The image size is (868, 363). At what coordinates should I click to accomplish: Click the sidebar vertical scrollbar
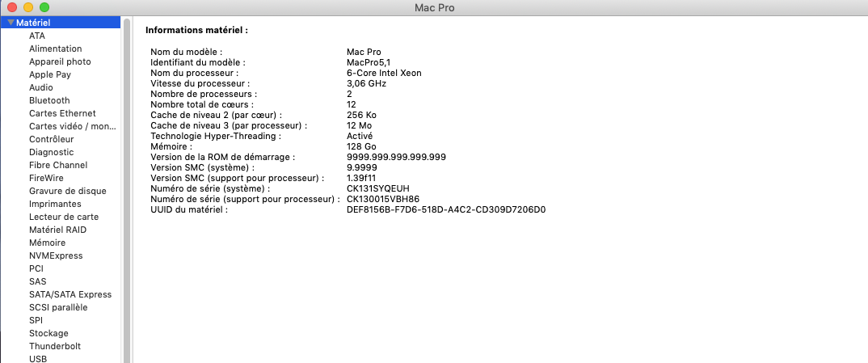pos(127,190)
